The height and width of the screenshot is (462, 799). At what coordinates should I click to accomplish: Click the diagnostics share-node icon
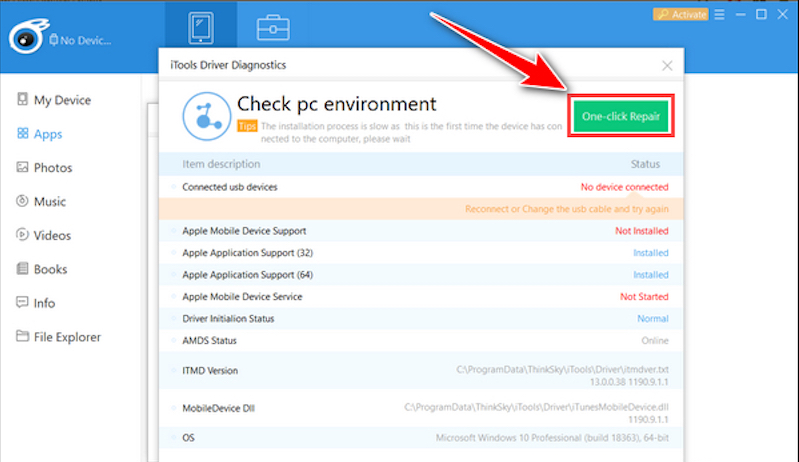click(204, 116)
